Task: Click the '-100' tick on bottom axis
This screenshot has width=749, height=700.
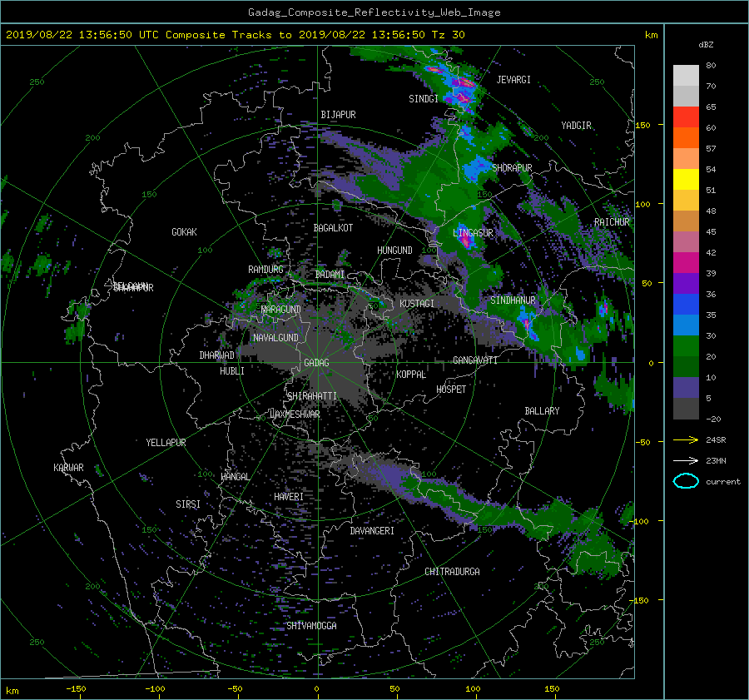Action: [x=156, y=689]
